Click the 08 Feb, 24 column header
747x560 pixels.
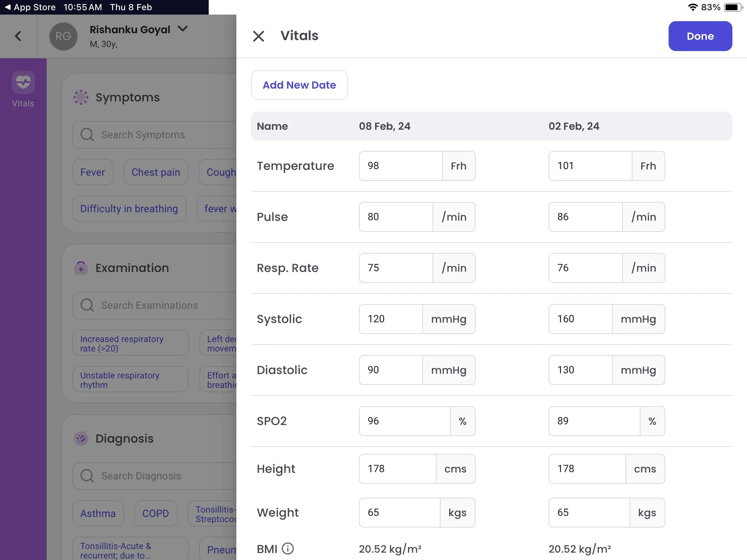[384, 126]
